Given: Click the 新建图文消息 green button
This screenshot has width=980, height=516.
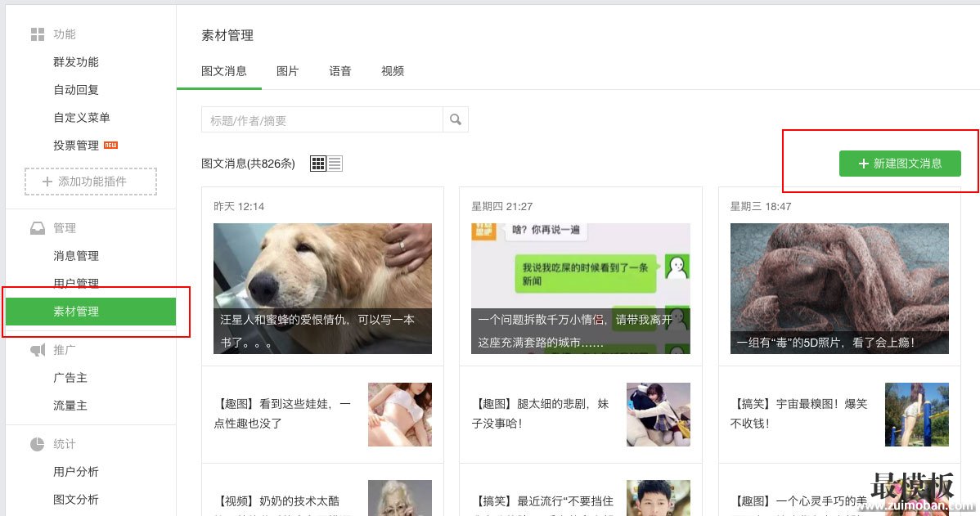Looking at the screenshot, I should 900,164.
